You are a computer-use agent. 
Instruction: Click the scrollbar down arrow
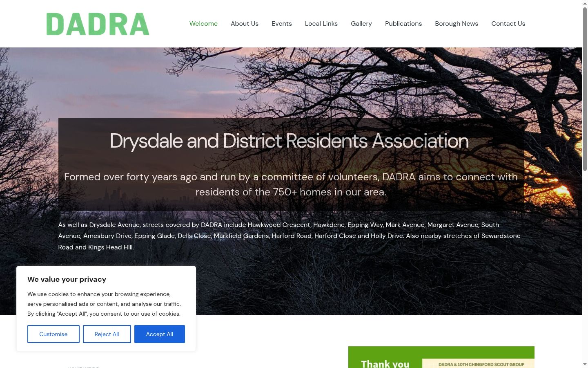coord(585,364)
